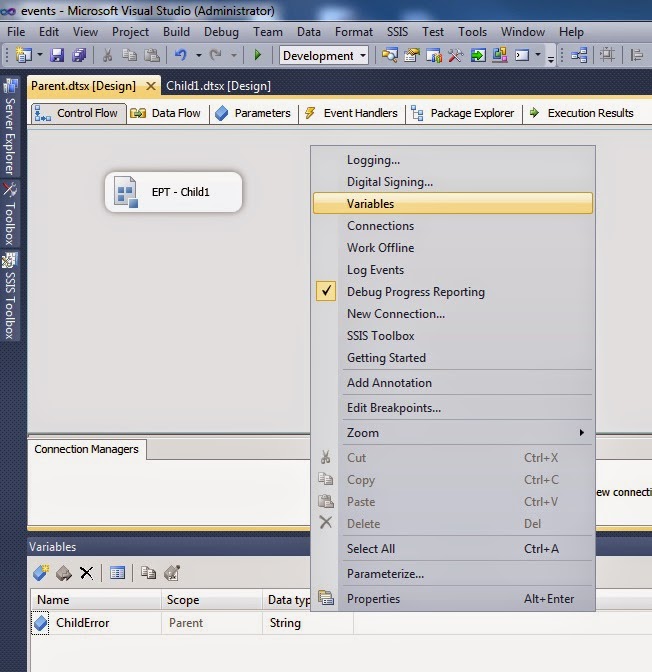Click the Save All toolbar icon
This screenshot has width=652, height=672.
[x=79, y=55]
